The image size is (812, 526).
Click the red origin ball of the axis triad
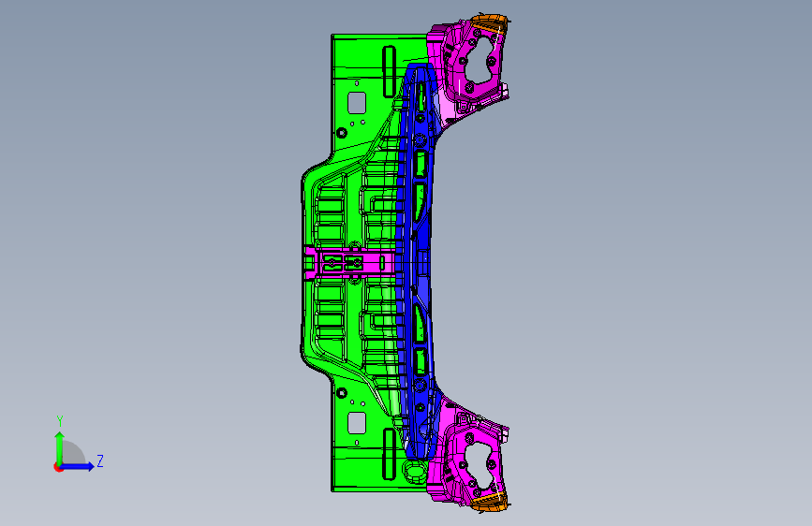tap(58, 467)
